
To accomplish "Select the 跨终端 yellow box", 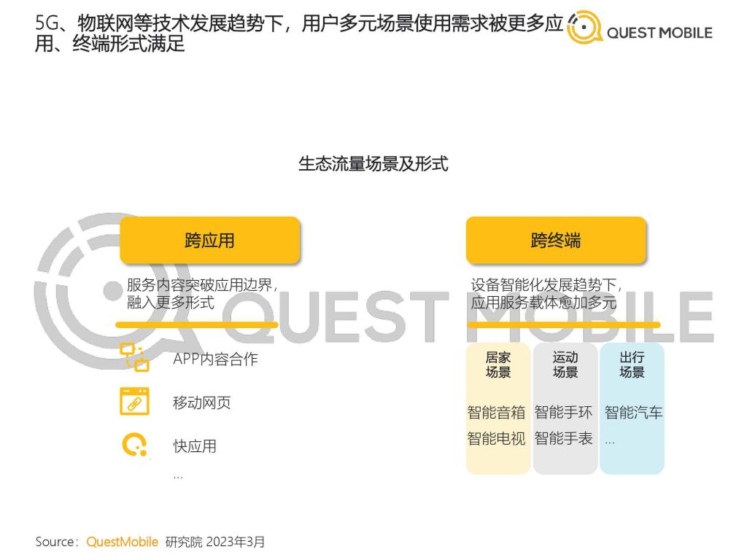I will [x=556, y=240].
